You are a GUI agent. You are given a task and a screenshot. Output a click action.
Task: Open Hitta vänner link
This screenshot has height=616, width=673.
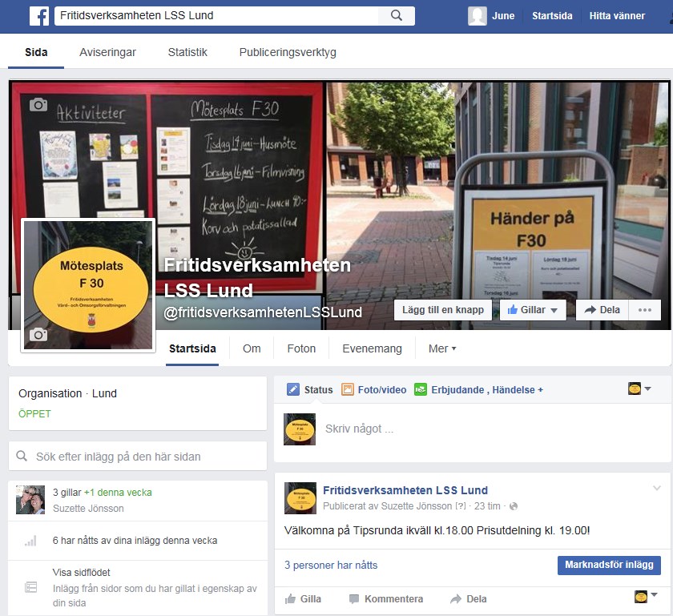tap(617, 16)
